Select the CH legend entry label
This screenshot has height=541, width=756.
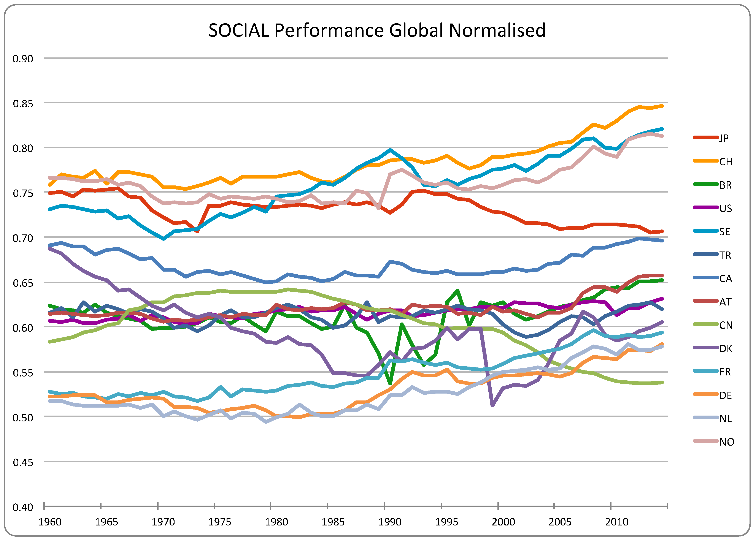coord(726,162)
